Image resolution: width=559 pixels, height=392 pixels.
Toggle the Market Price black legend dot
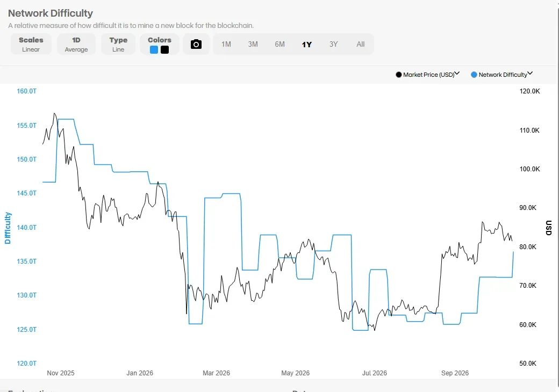point(399,75)
